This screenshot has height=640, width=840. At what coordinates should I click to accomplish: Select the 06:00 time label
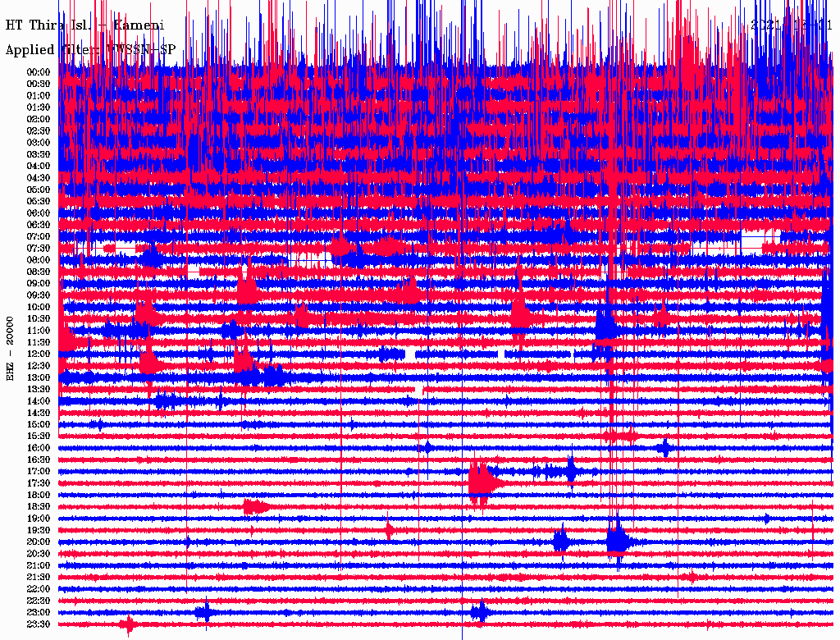click(39, 213)
